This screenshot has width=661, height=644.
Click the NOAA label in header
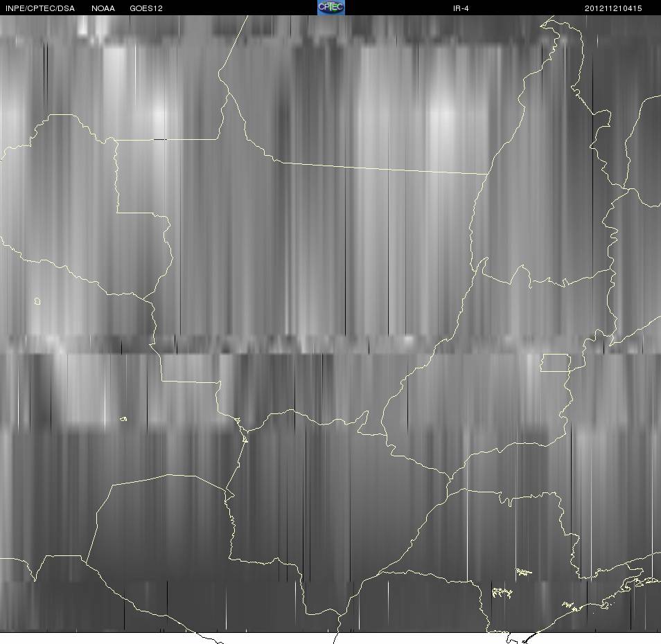pyautogui.click(x=103, y=8)
